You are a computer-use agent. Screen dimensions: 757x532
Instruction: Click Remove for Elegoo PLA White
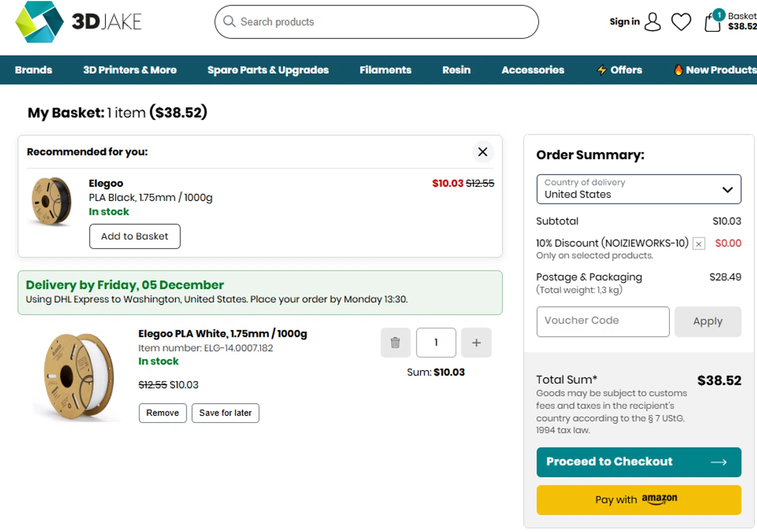[x=163, y=413]
